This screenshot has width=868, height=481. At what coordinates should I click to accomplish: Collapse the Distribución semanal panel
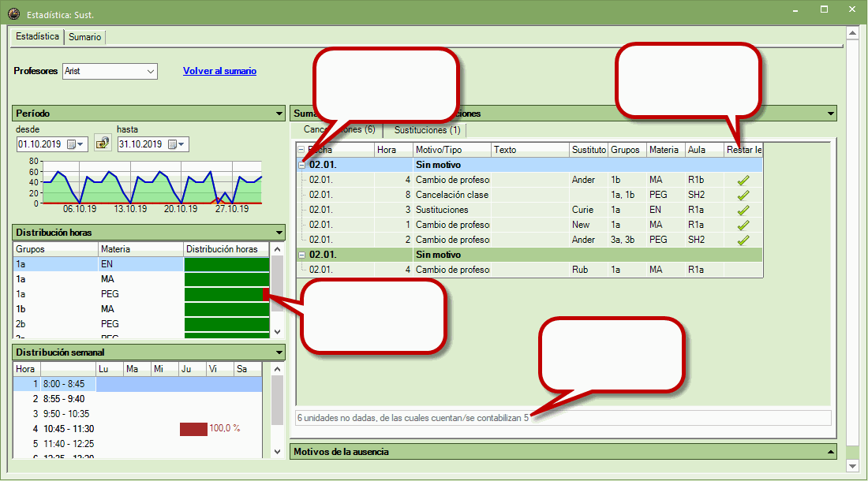click(279, 352)
